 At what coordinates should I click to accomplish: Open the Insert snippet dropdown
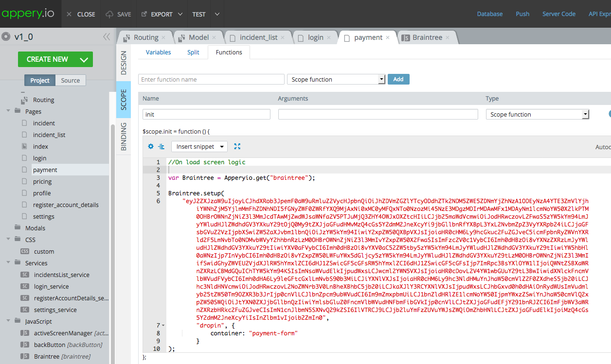coord(199,146)
